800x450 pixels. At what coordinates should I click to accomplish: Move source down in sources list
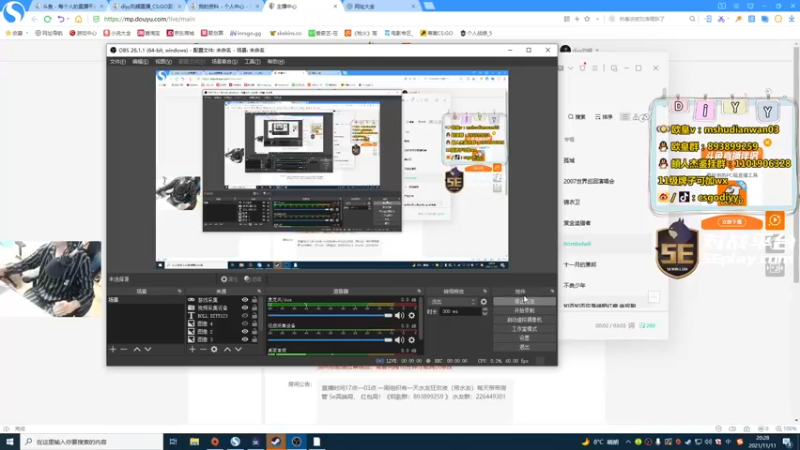[238, 349]
